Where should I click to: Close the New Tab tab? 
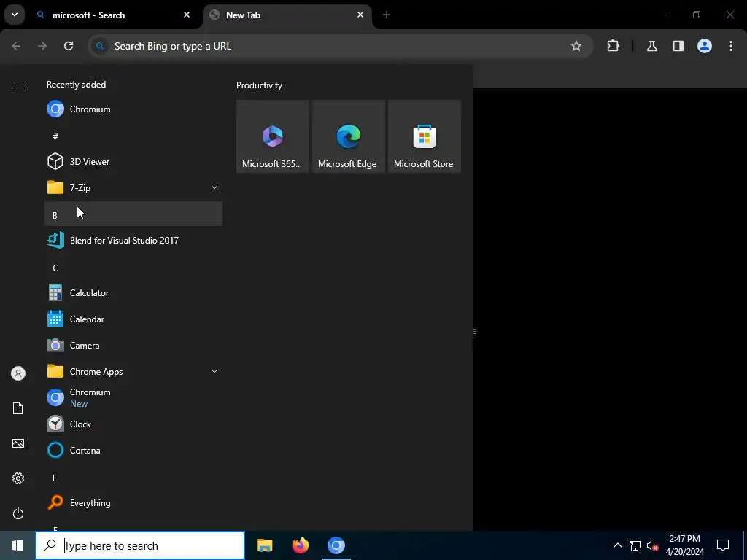click(x=360, y=15)
